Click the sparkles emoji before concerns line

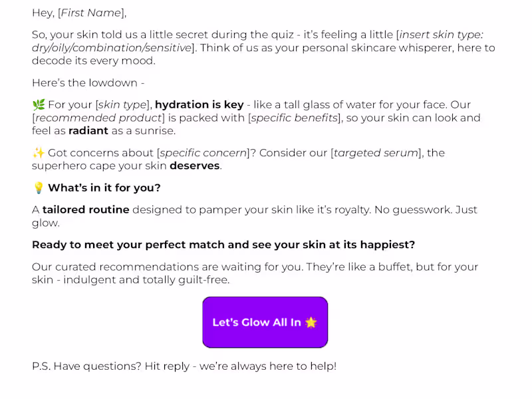39,153
